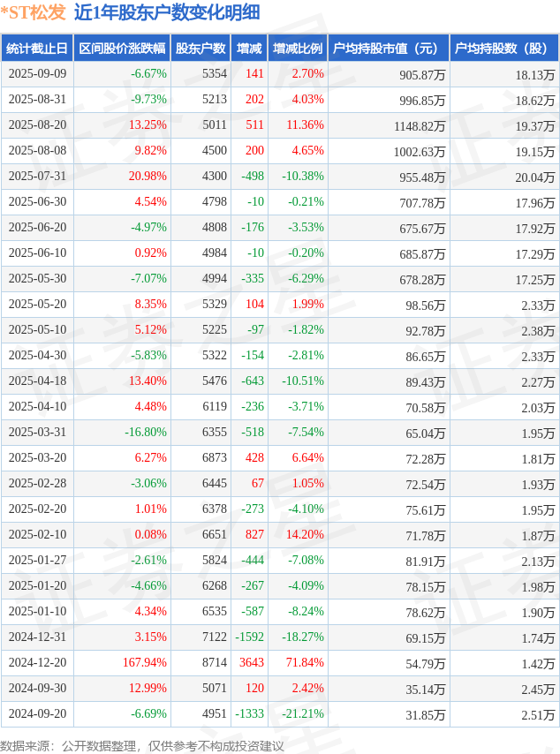Click the 增减比例 column header
Image resolution: width=560 pixels, height=754 pixels.
[298, 49]
